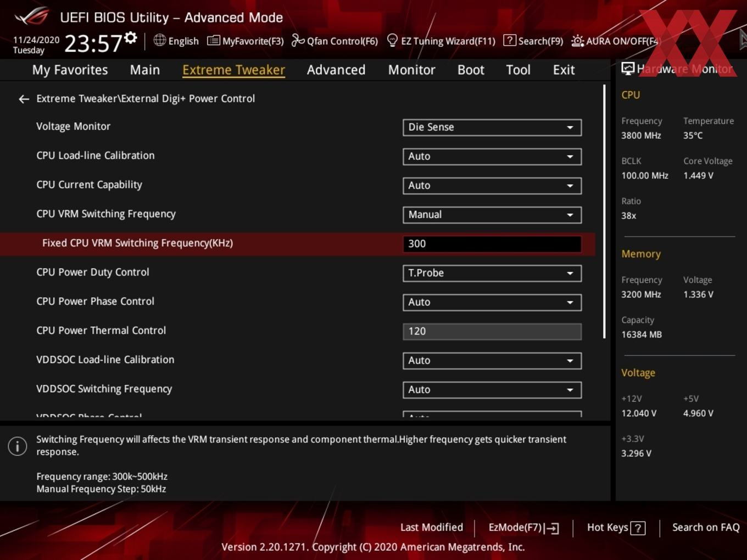Expand CPU Load-line Calibration dropdown
Image resolution: width=747 pixels, height=560 pixels.
pos(492,156)
